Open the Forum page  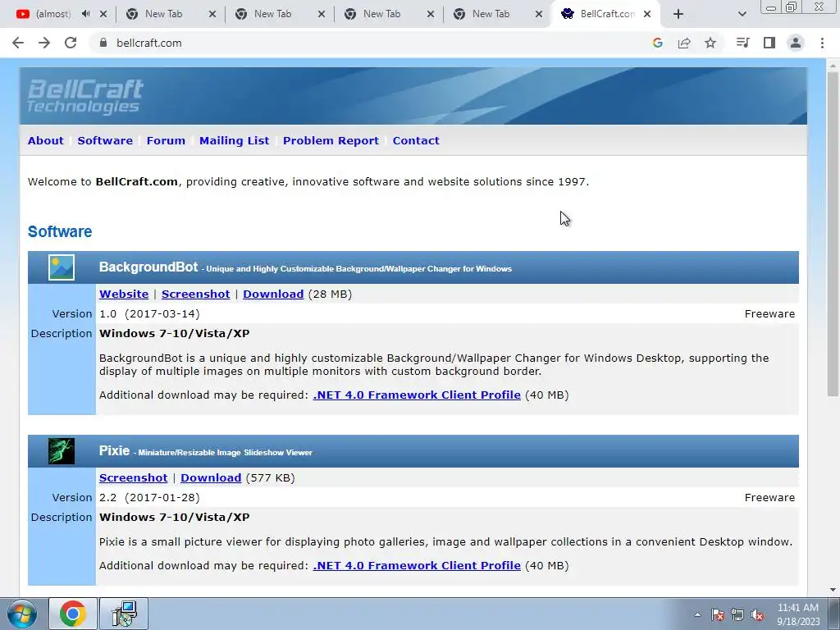(166, 140)
